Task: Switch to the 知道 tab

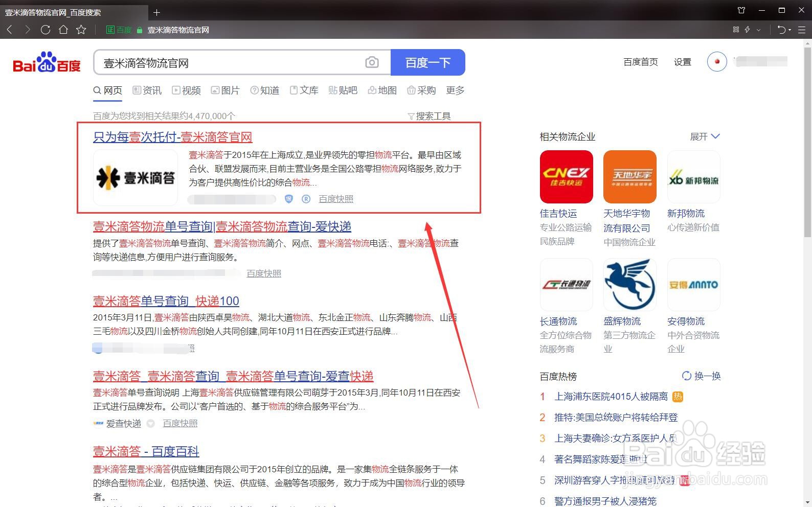Action: (x=264, y=90)
